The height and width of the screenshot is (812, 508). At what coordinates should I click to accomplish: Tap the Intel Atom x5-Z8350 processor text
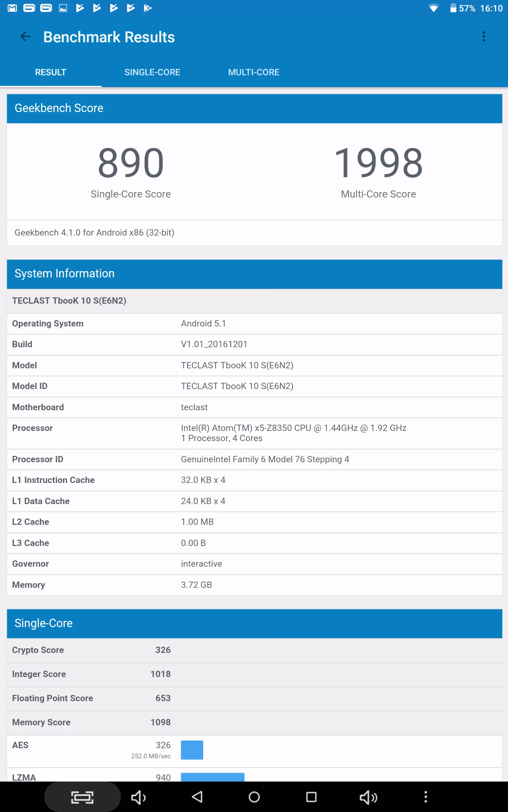pos(293,428)
